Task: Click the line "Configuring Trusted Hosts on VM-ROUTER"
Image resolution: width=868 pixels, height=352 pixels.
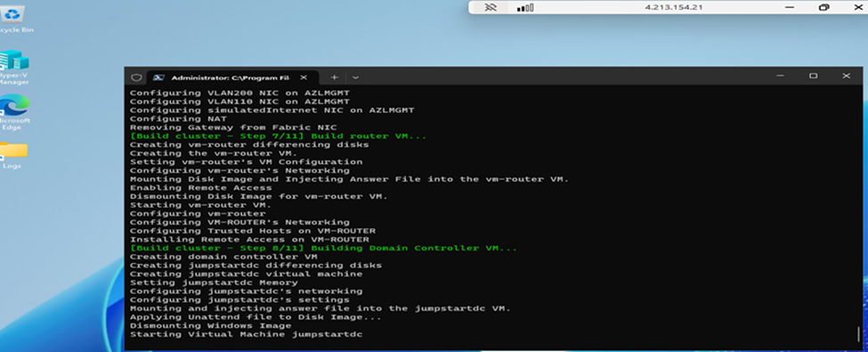Action: coord(253,231)
